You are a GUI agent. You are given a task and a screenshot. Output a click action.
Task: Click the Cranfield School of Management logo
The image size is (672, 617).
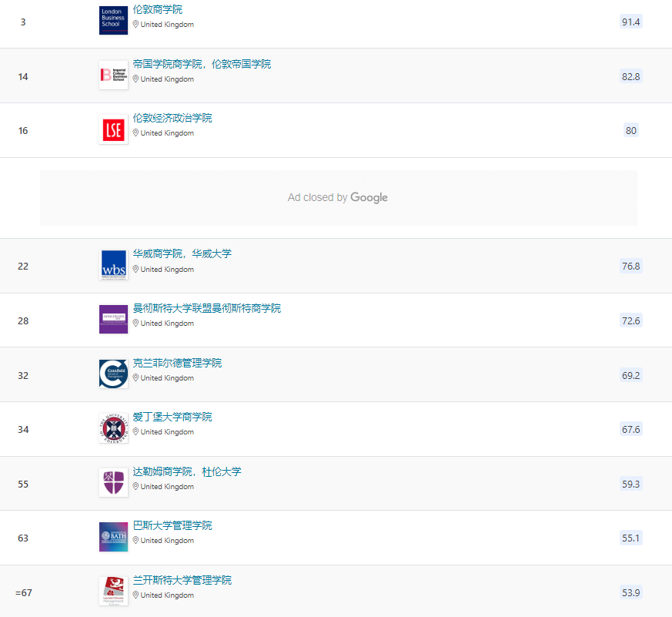pyautogui.click(x=113, y=374)
